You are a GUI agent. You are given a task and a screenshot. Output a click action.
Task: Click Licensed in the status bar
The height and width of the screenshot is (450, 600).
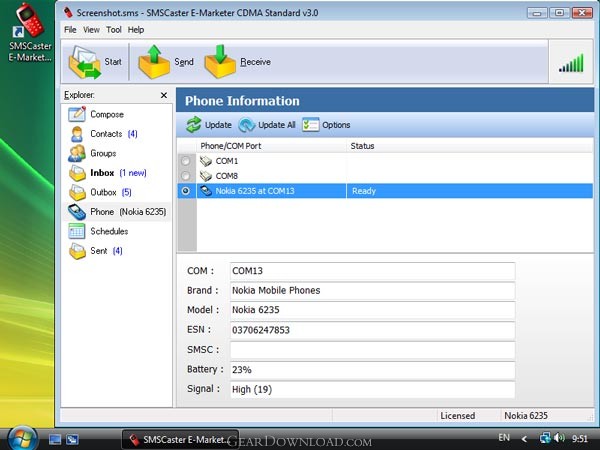(x=458, y=416)
